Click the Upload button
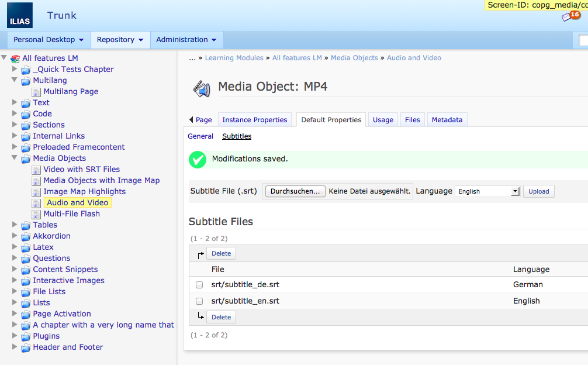Image resolution: width=588 pixels, height=365 pixels. [538, 191]
